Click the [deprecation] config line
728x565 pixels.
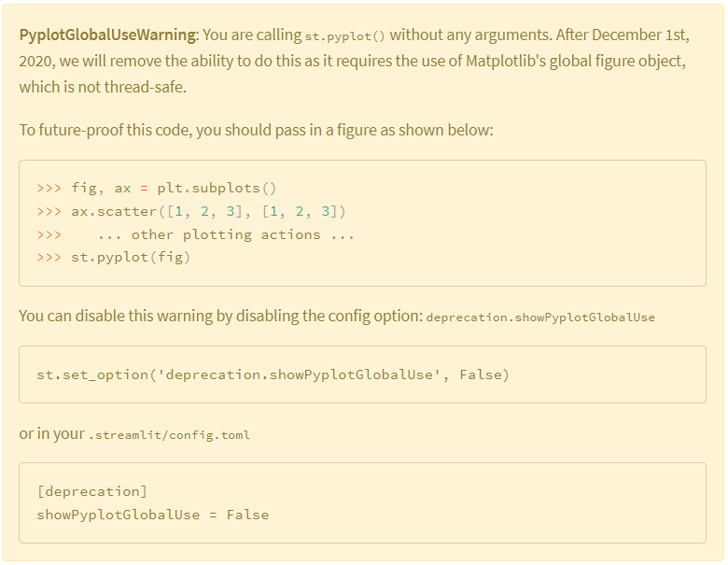[91, 491]
